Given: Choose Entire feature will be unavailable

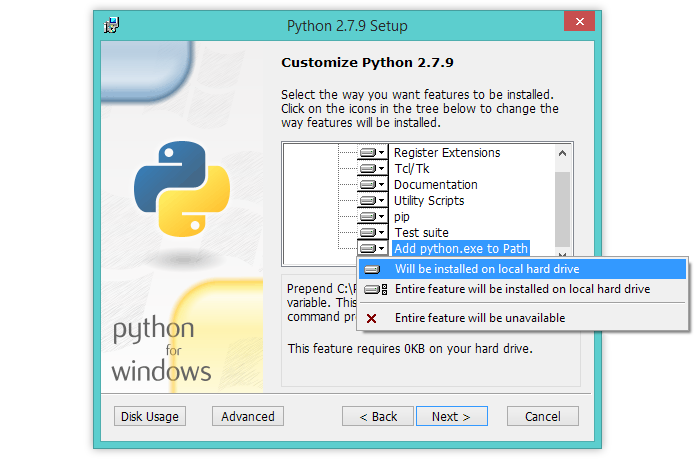Looking at the screenshot, I should 522,318.
